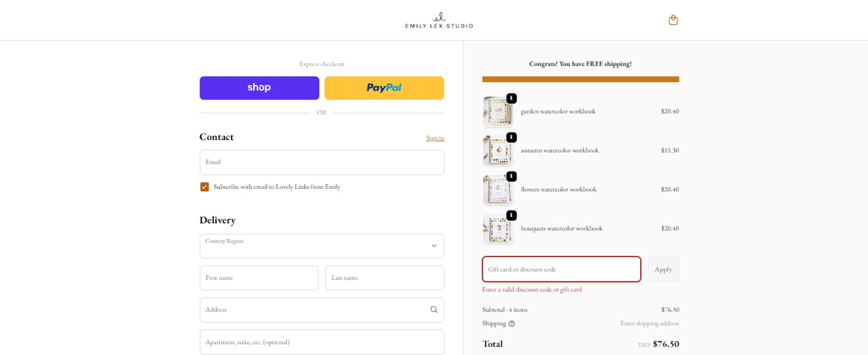The image size is (868, 355).
Task: Click the flowers watercolor workbook thumbnail
Action: (x=498, y=190)
